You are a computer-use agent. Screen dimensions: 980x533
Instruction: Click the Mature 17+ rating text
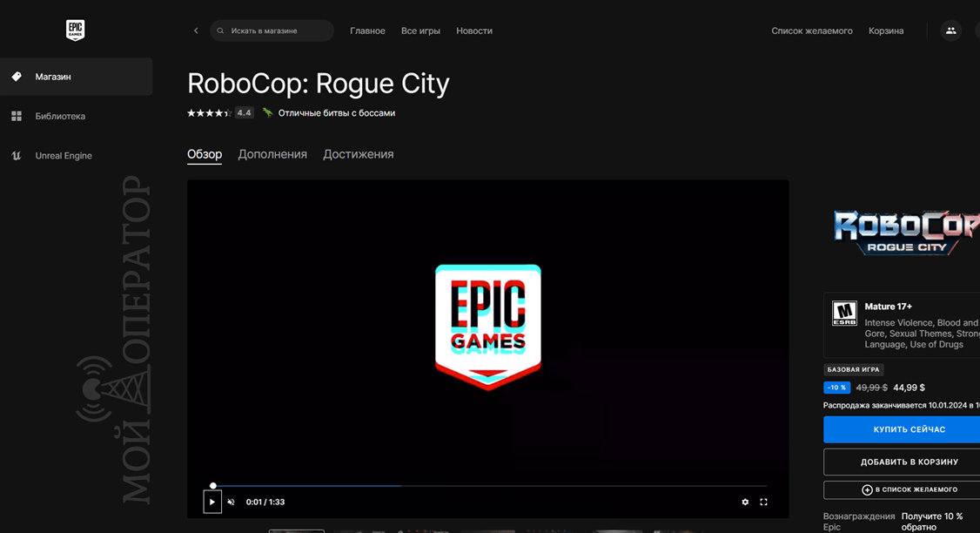point(888,307)
